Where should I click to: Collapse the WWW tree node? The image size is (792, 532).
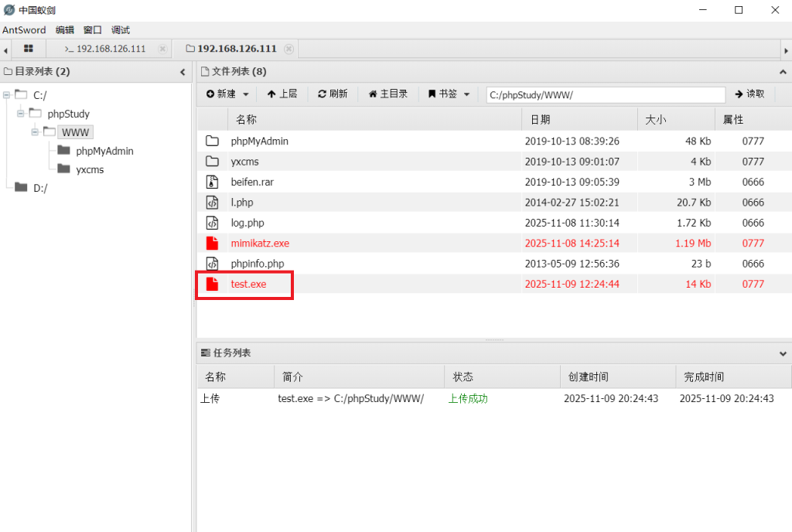coord(36,132)
